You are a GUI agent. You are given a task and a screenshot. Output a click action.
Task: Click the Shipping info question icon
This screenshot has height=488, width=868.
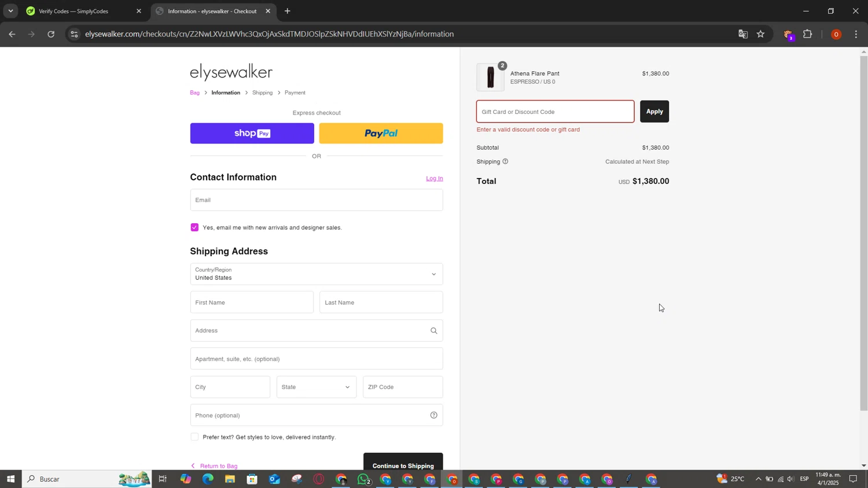(505, 161)
